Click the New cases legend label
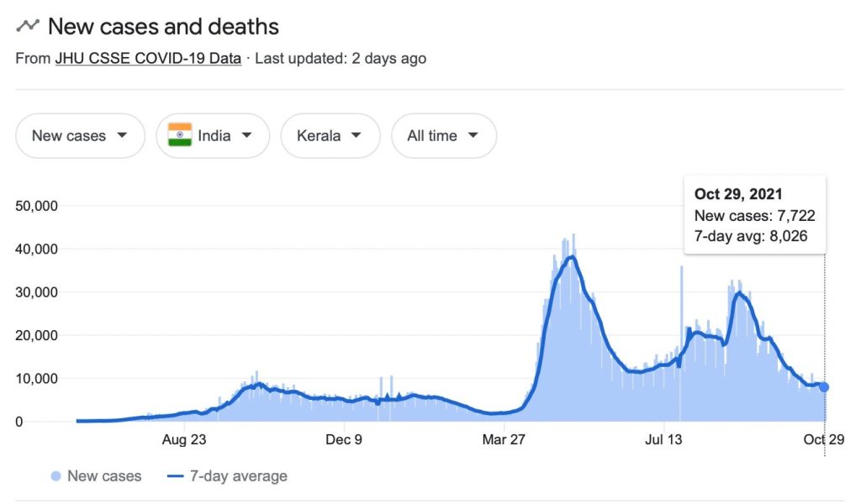861x504 pixels. coord(104,476)
